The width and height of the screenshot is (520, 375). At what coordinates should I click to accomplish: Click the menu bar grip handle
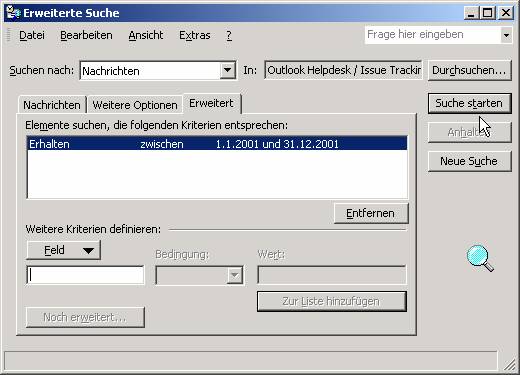pos(9,35)
